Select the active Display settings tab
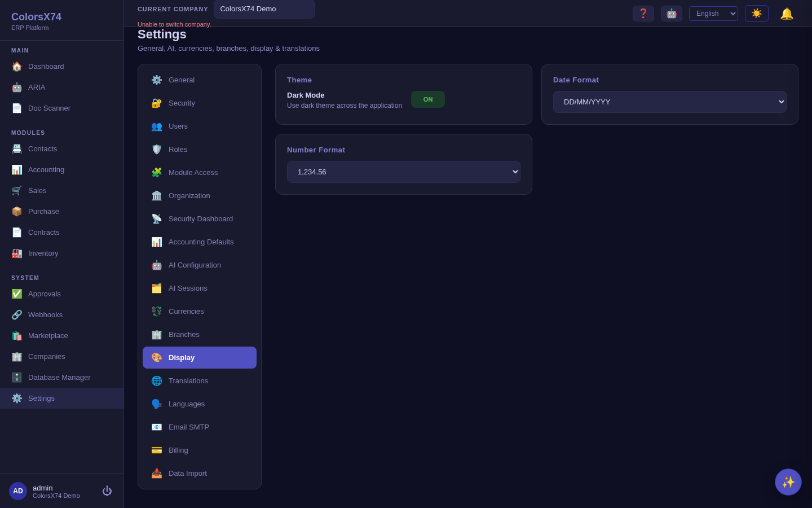Viewport: 812px width, 508px height. (x=200, y=358)
